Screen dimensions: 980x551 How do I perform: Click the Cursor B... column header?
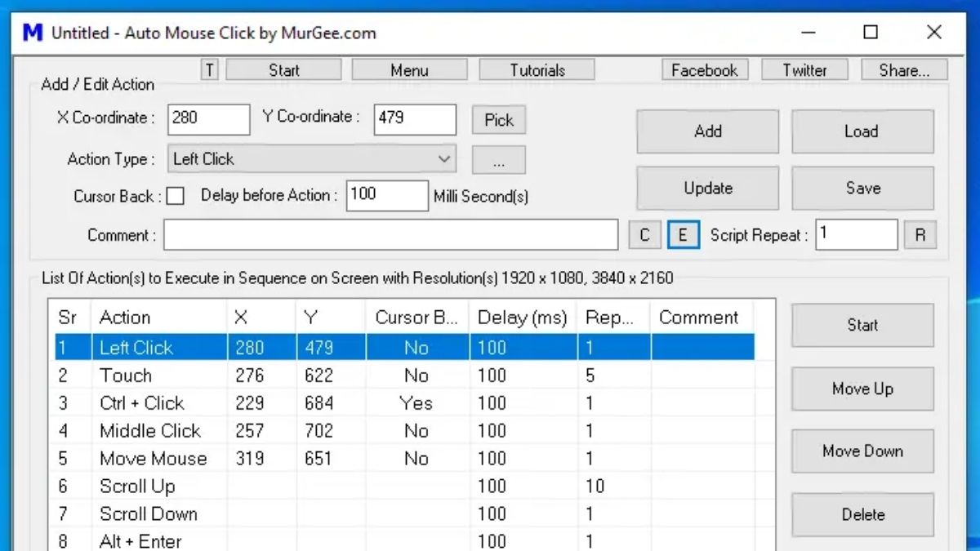(417, 318)
